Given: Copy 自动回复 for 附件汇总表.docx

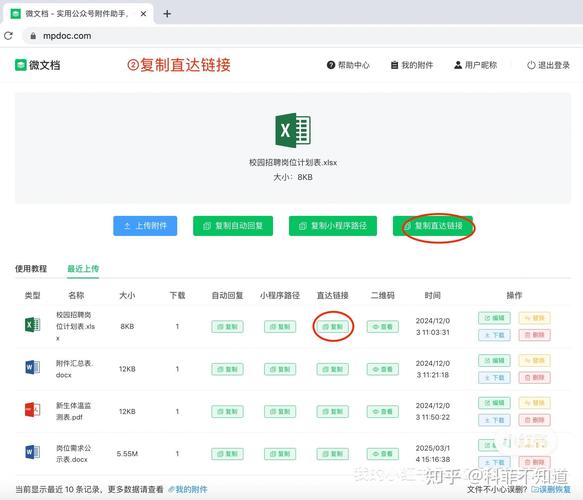Looking at the screenshot, I should [x=228, y=369].
